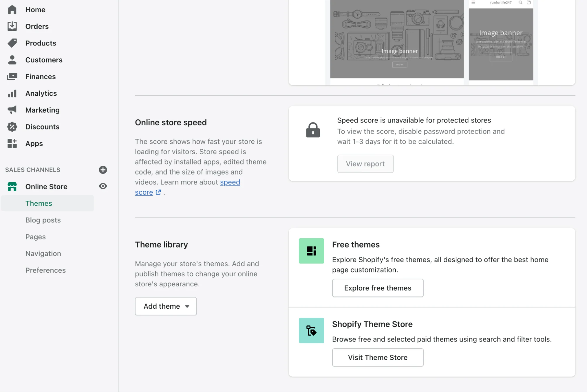The width and height of the screenshot is (587, 392).
Task: Select the Themes menu item
Action: [x=39, y=203]
